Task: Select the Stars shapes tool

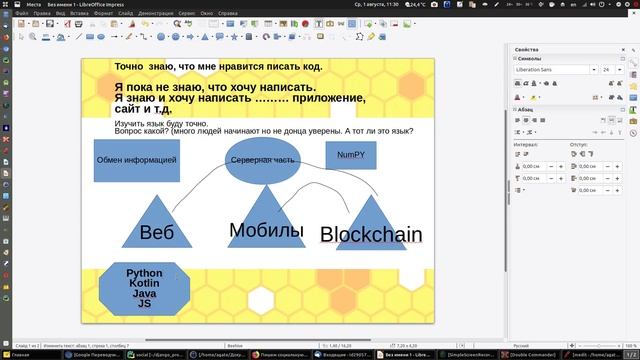Action: (234, 37)
